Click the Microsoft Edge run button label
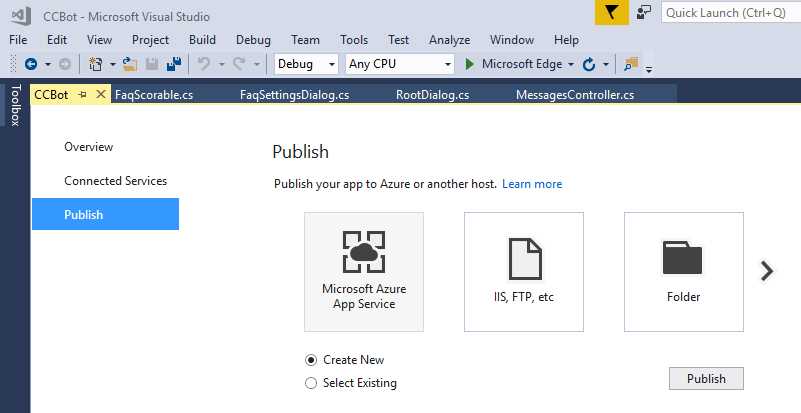The image size is (801, 413). (x=522, y=64)
